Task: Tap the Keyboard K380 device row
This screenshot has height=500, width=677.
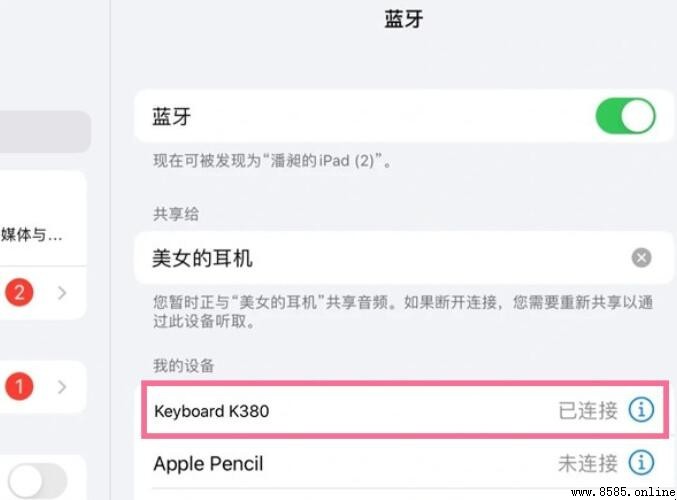Action: [x=405, y=410]
